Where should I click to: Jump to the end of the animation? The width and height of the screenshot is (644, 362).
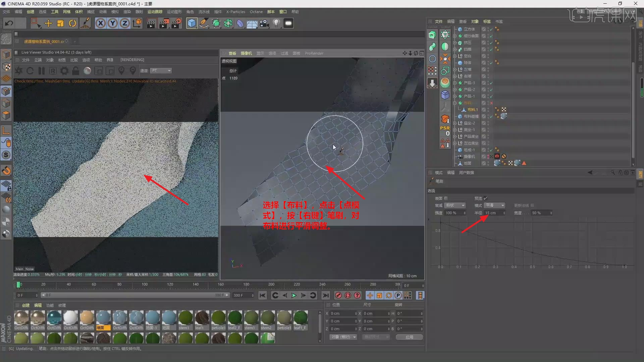pos(325,295)
